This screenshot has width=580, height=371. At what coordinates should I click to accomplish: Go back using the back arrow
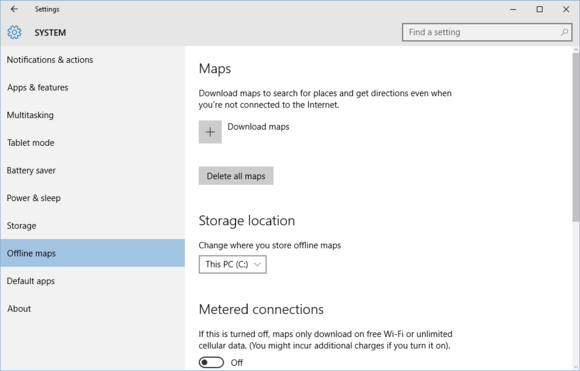14,9
